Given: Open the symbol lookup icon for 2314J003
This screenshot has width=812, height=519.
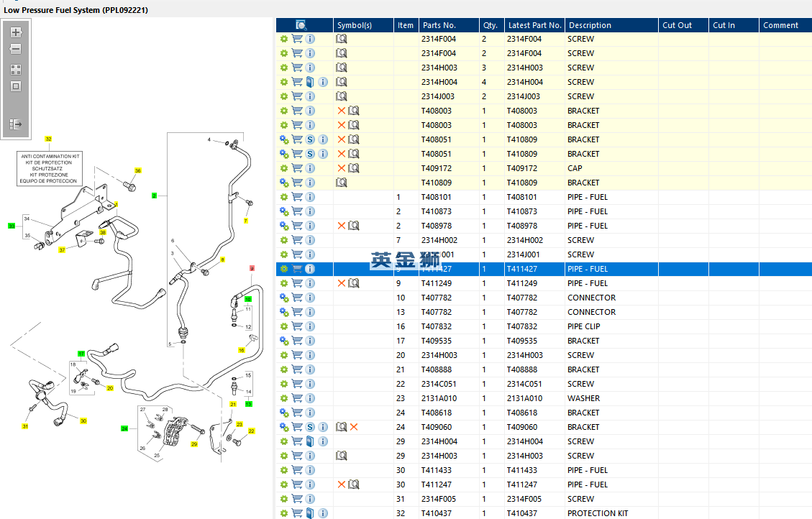Looking at the screenshot, I should (x=341, y=96).
